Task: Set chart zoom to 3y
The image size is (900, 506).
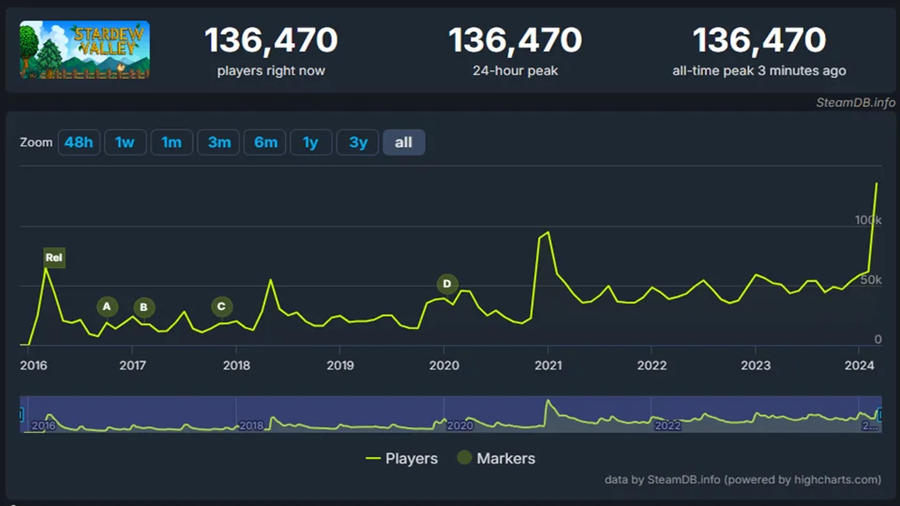Action: click(358, 142)
